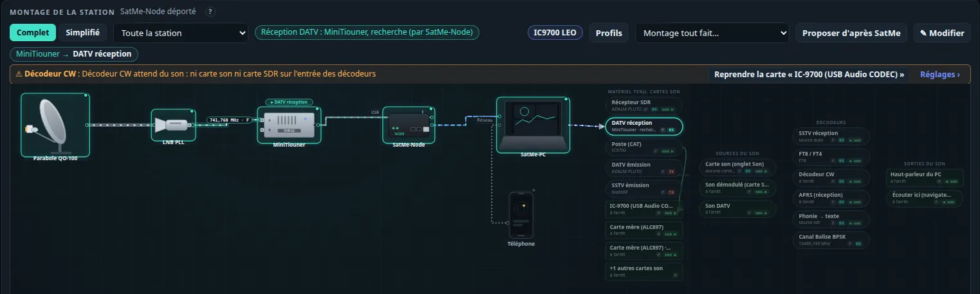Click the warning icon before Décodeur CW
980x294 pixels.
19,74
